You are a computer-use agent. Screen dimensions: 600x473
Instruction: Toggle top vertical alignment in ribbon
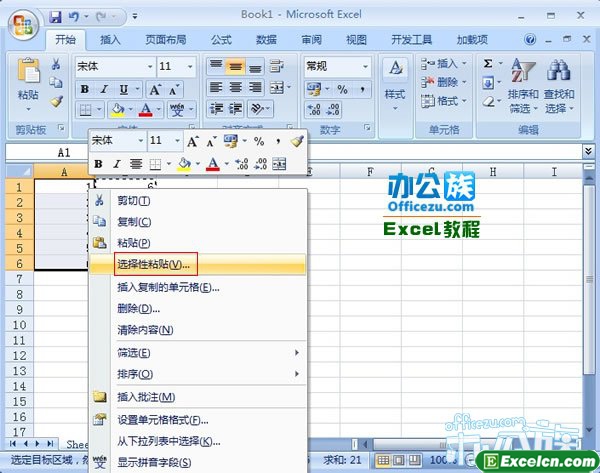click(x=216, y=66)
